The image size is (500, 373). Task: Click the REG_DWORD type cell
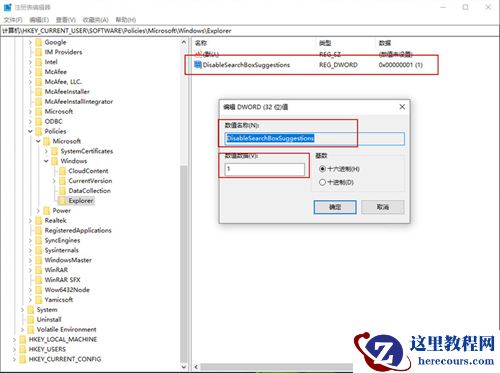[338, 65]
